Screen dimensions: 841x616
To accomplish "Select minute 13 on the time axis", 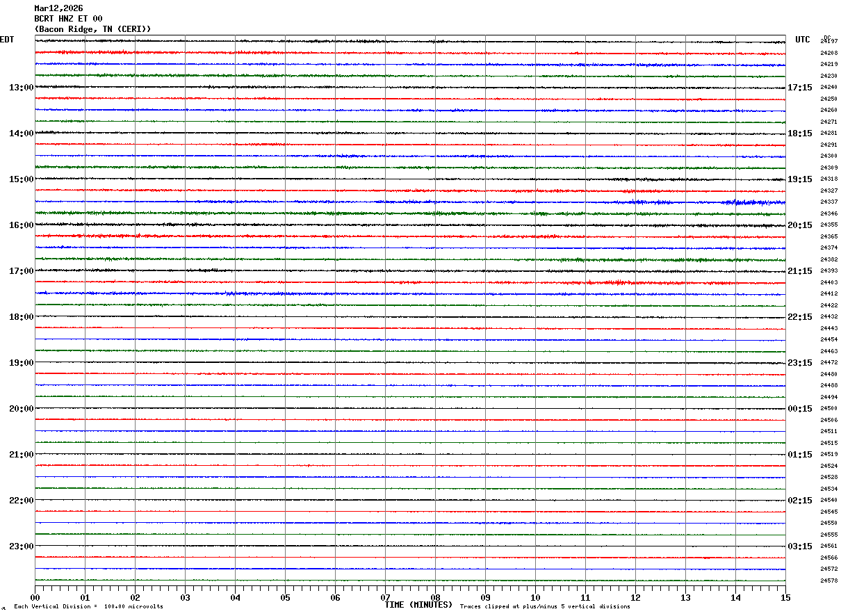I will [685, 597].
